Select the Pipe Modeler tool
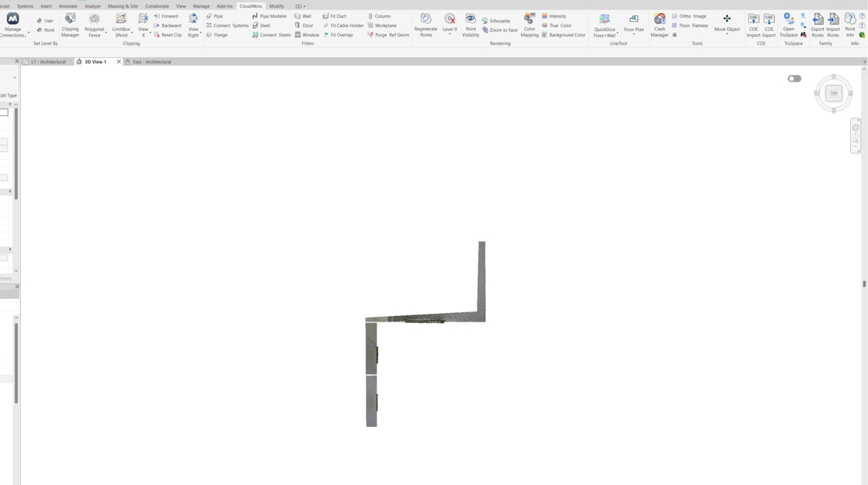Image resolution: width=868 pixels, height=485 pixels. [x=270, y=16]
